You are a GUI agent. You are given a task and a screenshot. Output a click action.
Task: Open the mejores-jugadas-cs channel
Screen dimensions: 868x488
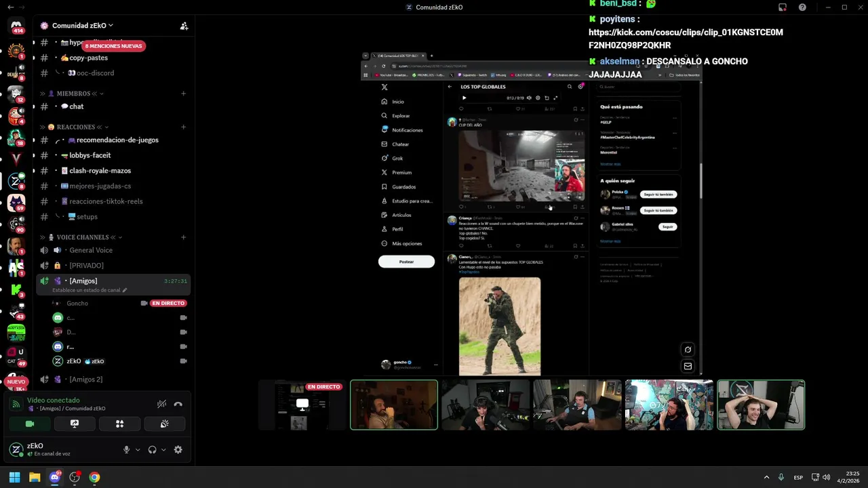point(100,186)
